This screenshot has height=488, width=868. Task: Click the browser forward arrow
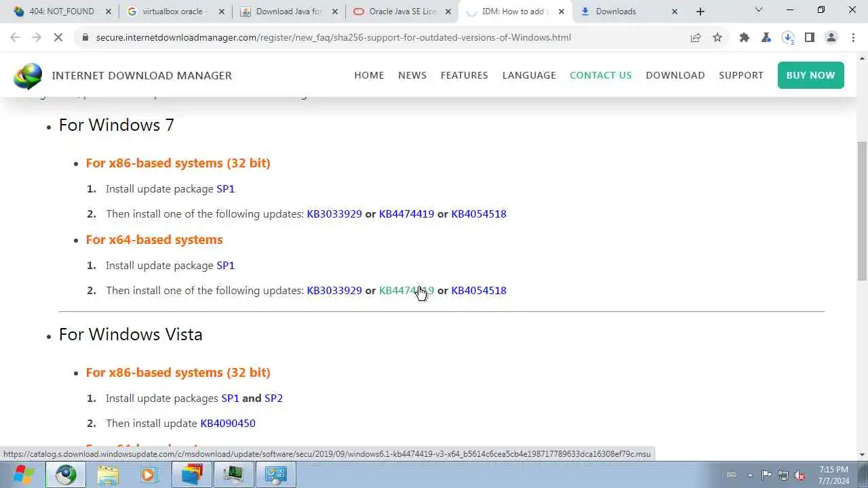pyautogui.click(x=37, y=37)
